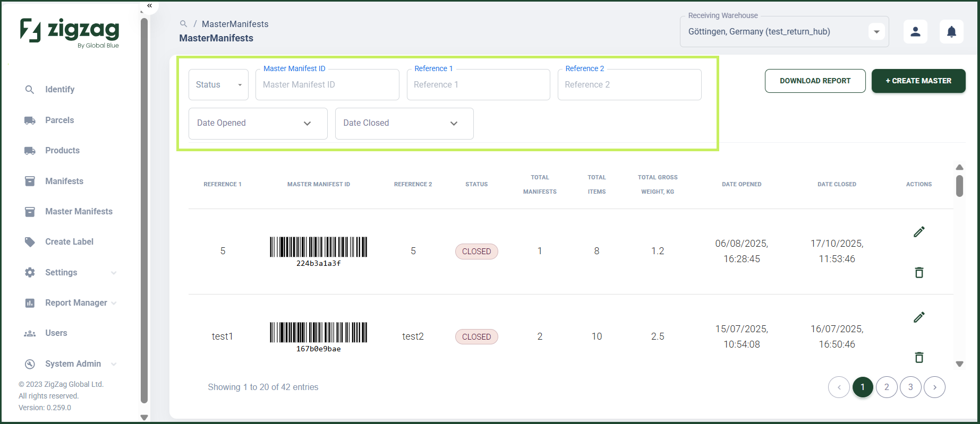The height and width of the screenshot is (424, 980).
Task: Click the Report Manager chart icon
Action: tap(30, 303)
